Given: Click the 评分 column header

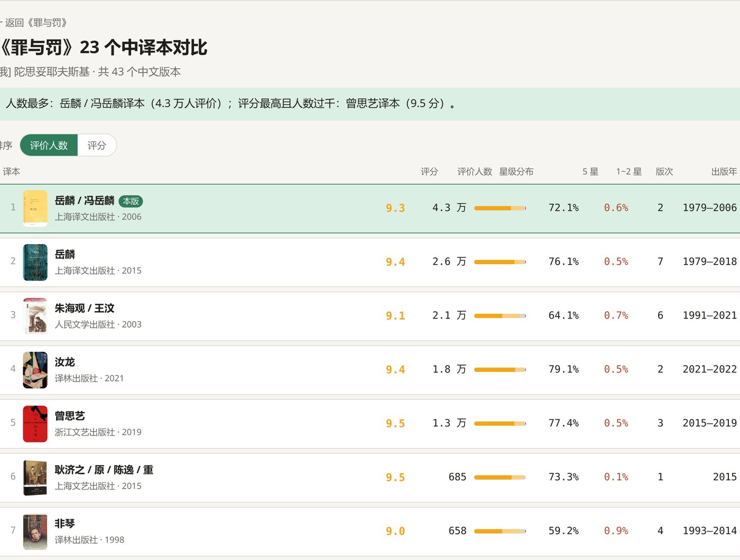Looking at the screenshot, I should [x=429, y=172].
